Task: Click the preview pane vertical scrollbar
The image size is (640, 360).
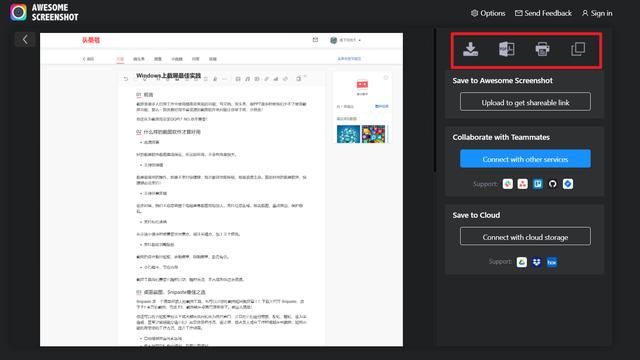Action: click(435, 100)
